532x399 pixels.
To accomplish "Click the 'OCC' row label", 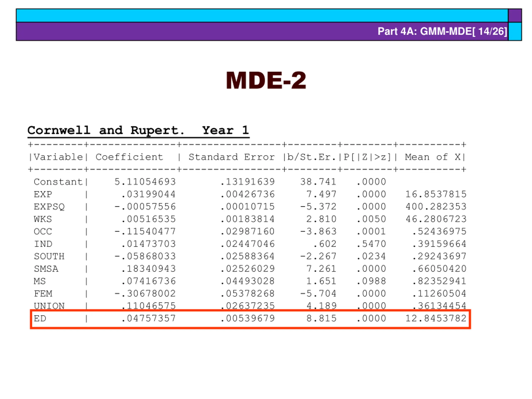I will point(43,232).
